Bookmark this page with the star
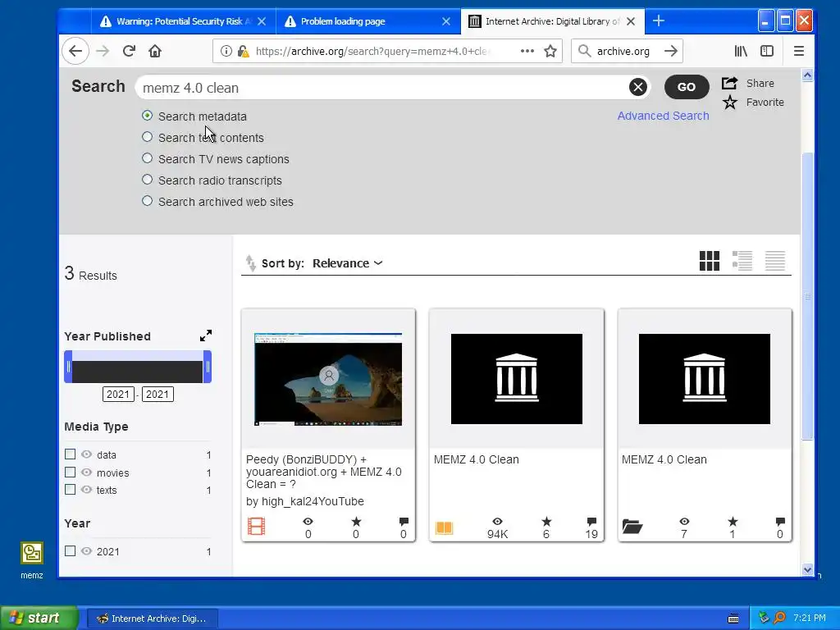 tap(550, 52)
